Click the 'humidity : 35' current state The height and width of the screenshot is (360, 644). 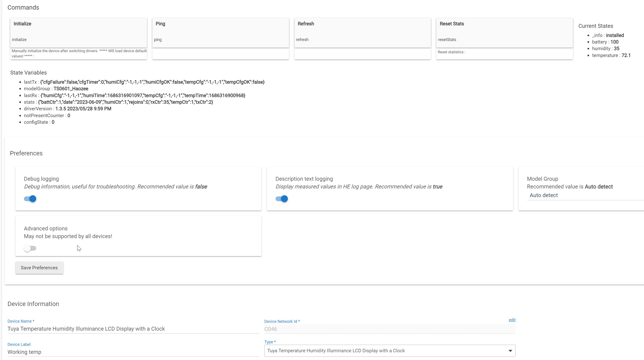(606, 49)
